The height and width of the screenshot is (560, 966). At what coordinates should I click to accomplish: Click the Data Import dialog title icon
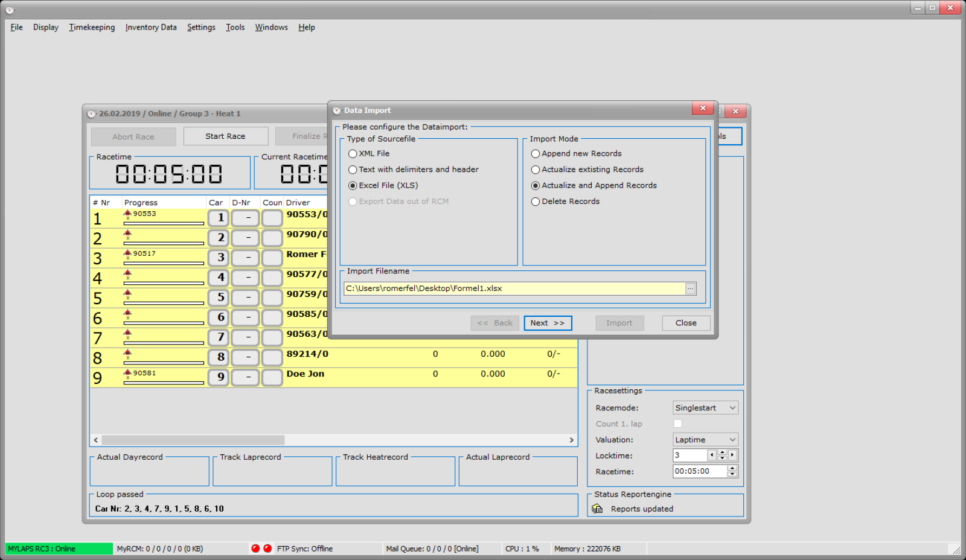click(337, 110)
